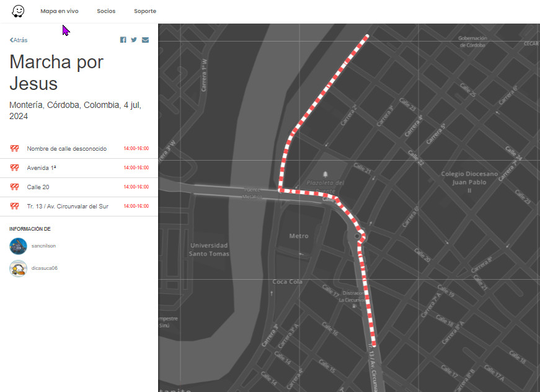540x392 pixels.
Task: Open the dicasuca06 username link
Action: [45, 268]
